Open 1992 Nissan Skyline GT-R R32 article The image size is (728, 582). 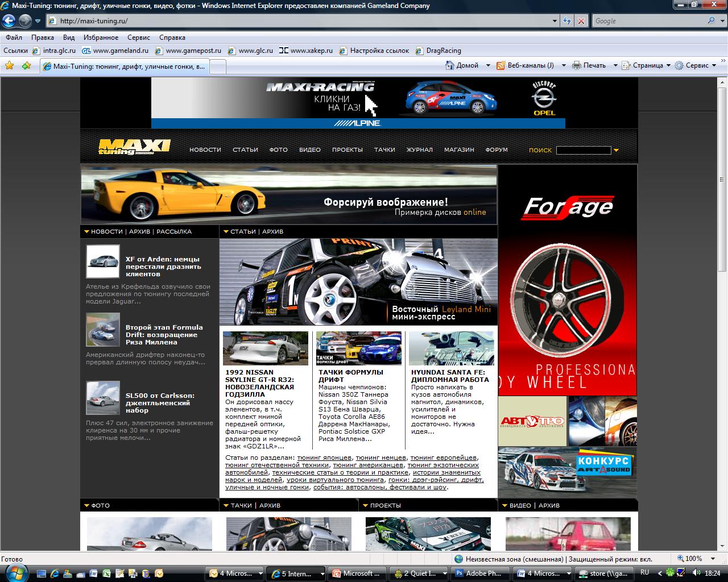259,383
